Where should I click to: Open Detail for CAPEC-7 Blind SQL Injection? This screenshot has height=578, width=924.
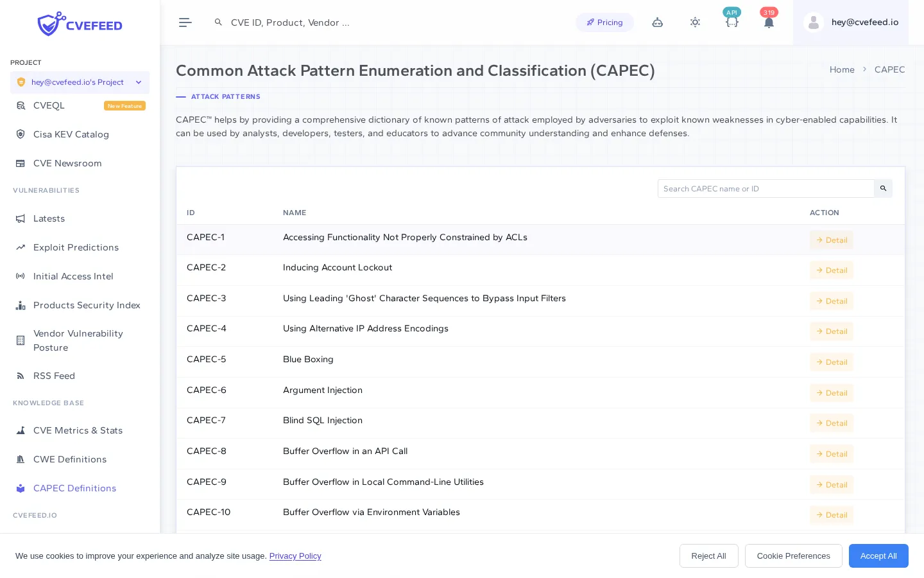click(x=832, y=423)
